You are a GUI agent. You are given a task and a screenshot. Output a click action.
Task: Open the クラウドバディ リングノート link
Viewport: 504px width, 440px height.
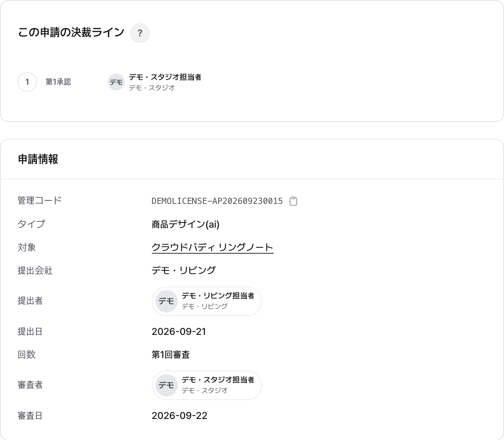pos(212,247)
